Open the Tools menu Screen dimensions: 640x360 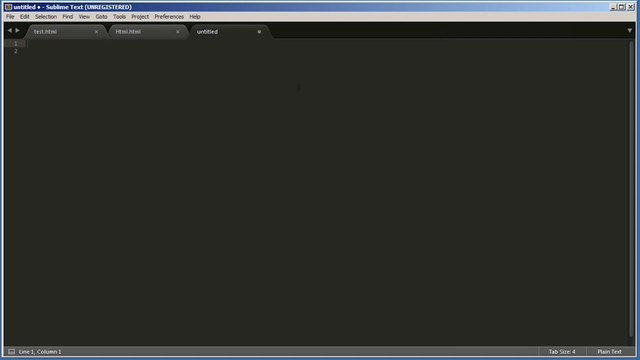coord(119,17)
